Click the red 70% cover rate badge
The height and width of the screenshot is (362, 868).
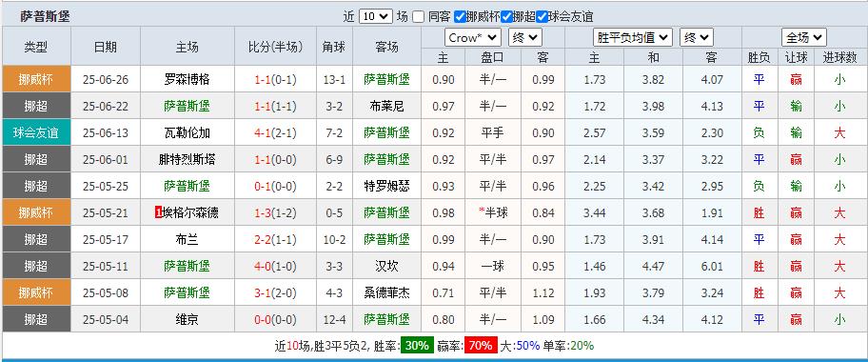click(x=481, y=346)
